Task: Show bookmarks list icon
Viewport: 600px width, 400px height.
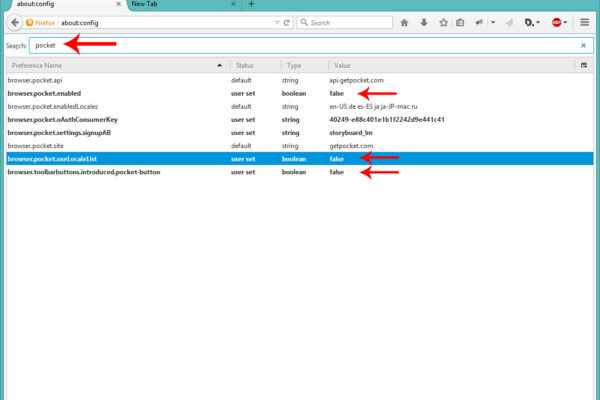Action: tap(460, 23)
